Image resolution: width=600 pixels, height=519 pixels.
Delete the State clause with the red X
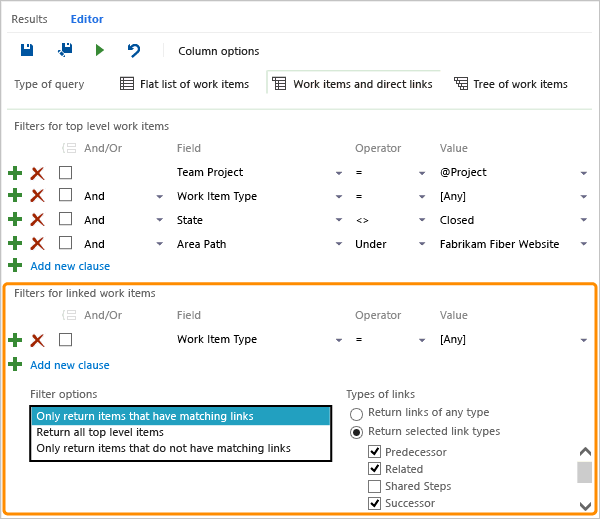(37, 220)
